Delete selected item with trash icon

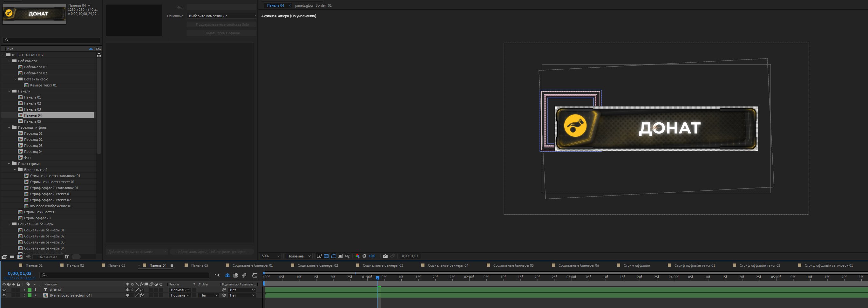click(67, 257)
